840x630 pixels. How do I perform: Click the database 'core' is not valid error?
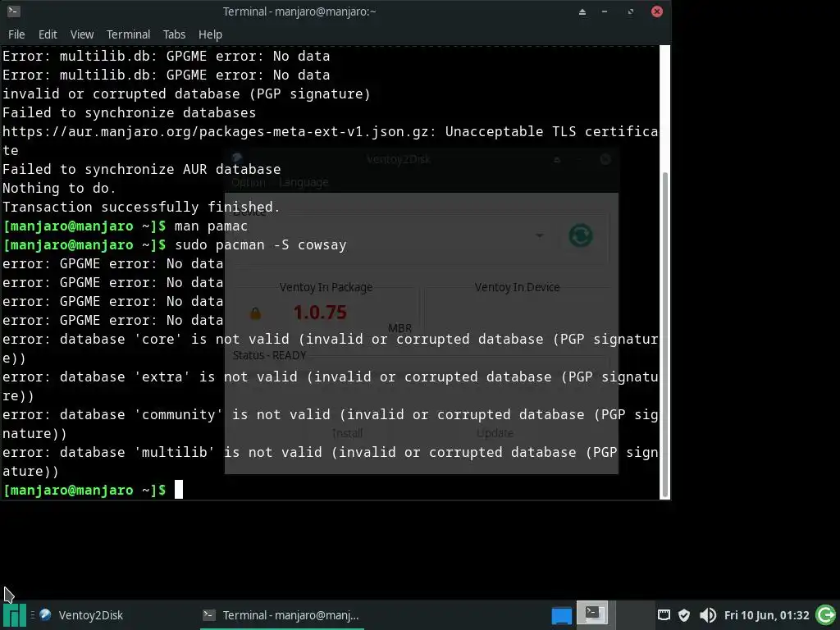(x=330, y=348)
